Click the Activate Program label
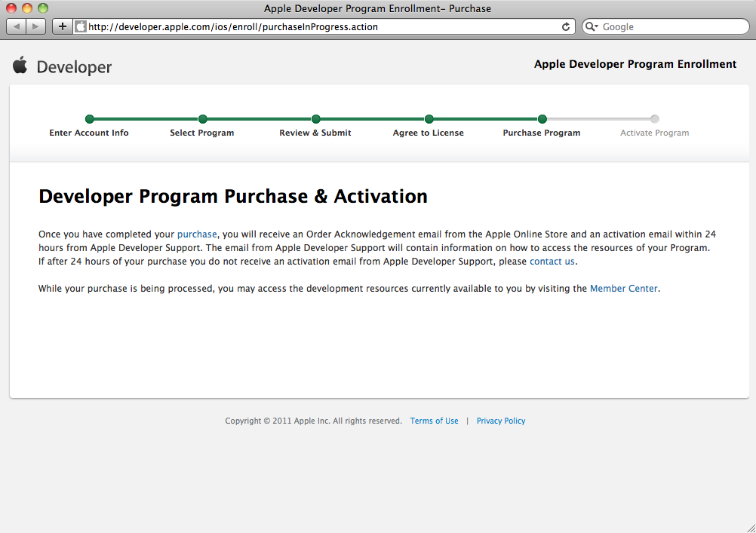The image size is (756, 533). 654,133
